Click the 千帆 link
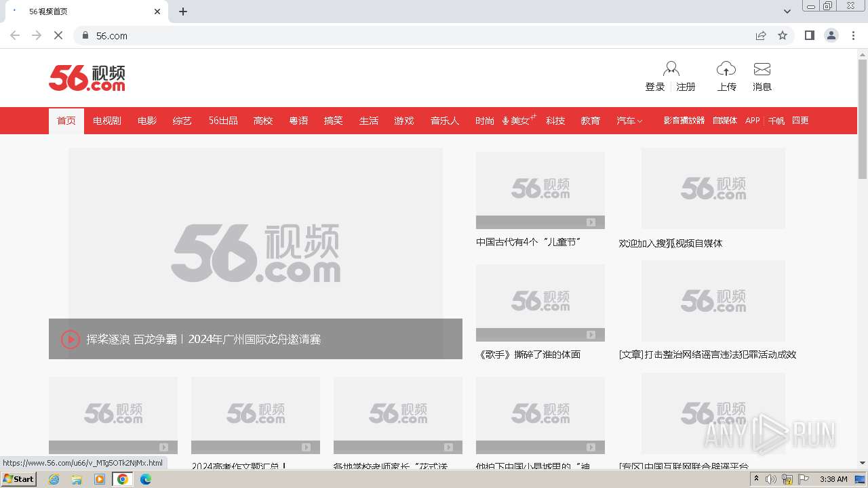Viewport: 868px width, 488px height. [x=776, y=121]
